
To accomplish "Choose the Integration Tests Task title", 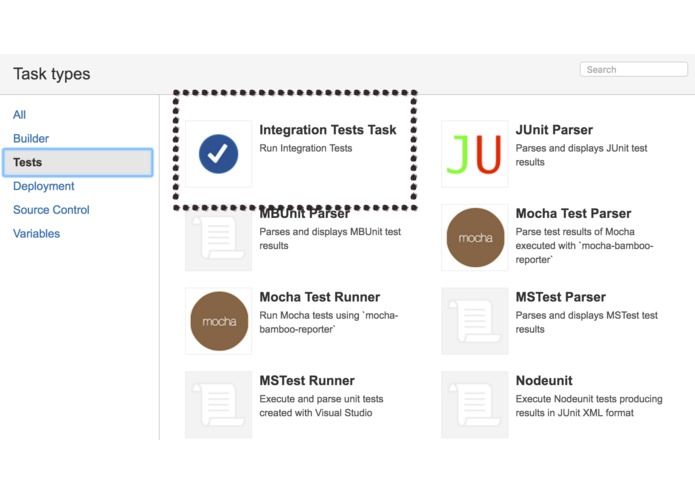I will click(328, 130).
